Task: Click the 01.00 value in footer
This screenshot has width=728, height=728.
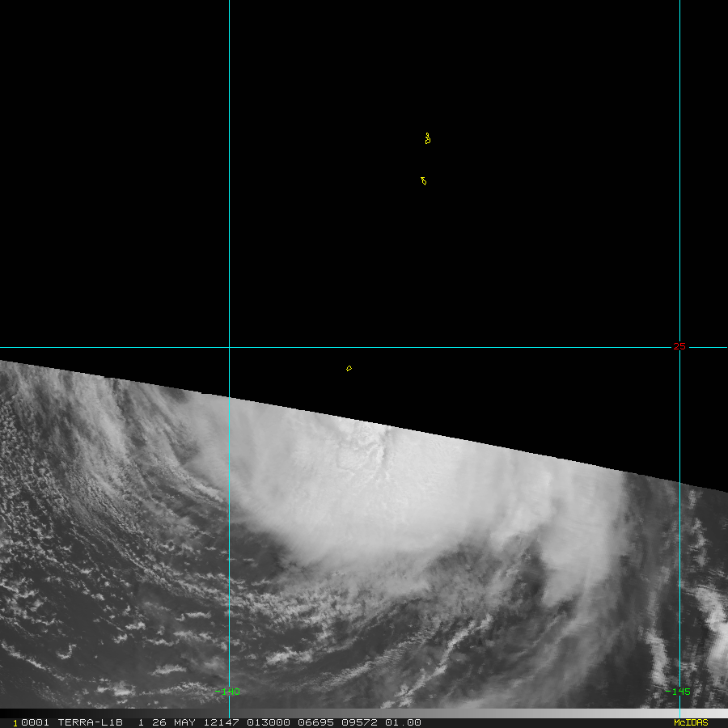Action: coord(403,722)
